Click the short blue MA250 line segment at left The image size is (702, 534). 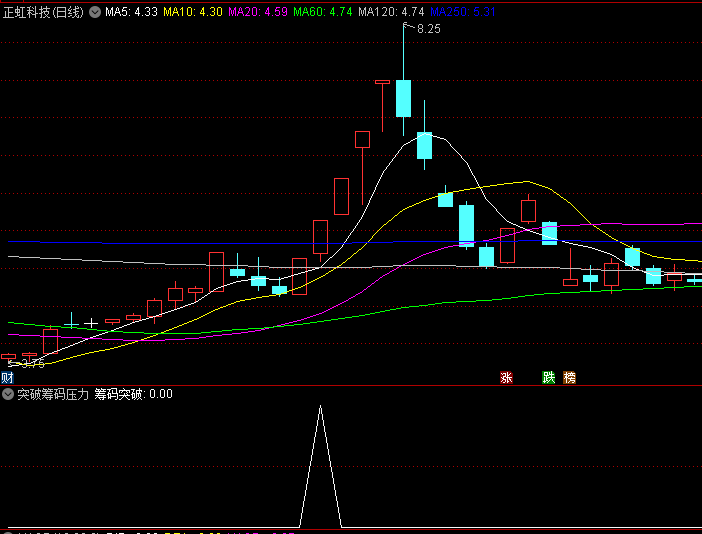coord(70,242)
